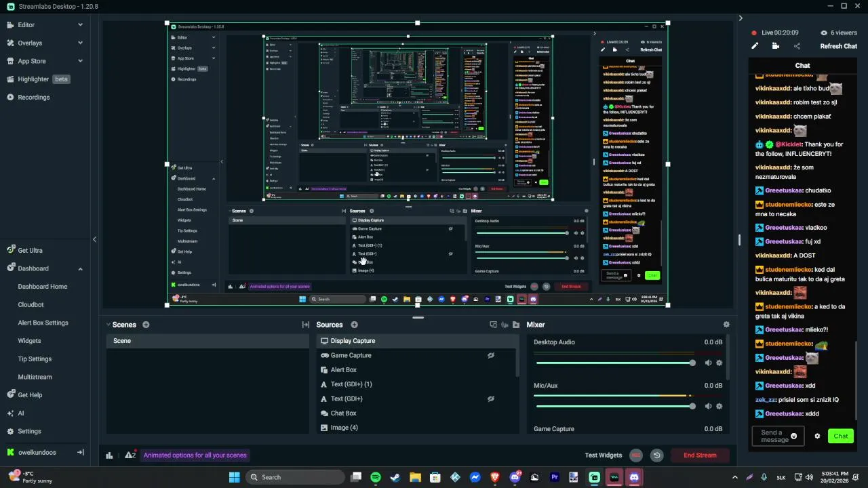Viewport: 868px width, 488px height.
Task: Open the performance stats bar-chart icon
Action: (x=109, y=455)
